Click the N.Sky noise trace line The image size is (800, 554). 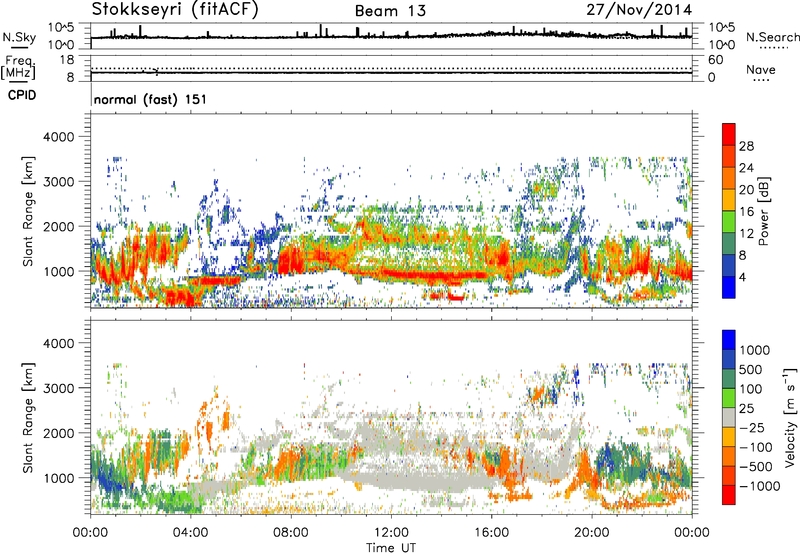391,37
